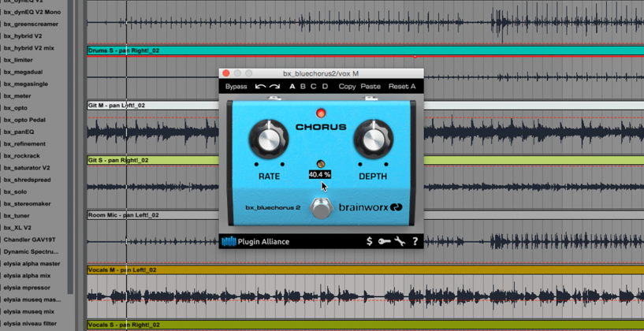This screenshot has width=644, height=331.
Task: Select bx_hybrid V2 in plugin list
Action: (x=23, y=35)
